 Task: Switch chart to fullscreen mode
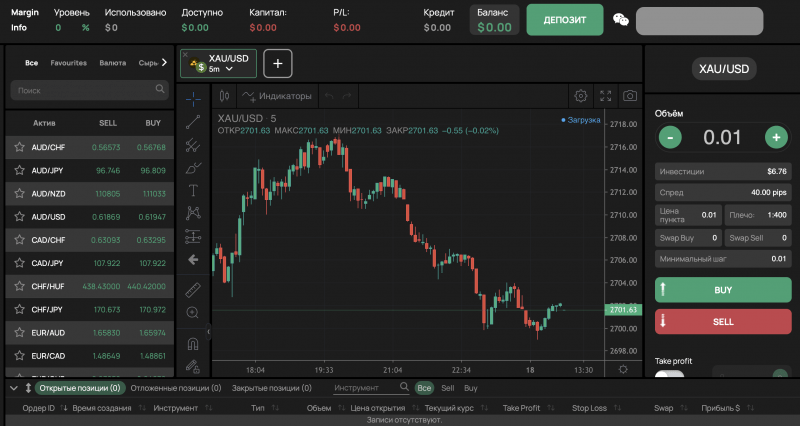click(606, 96)
